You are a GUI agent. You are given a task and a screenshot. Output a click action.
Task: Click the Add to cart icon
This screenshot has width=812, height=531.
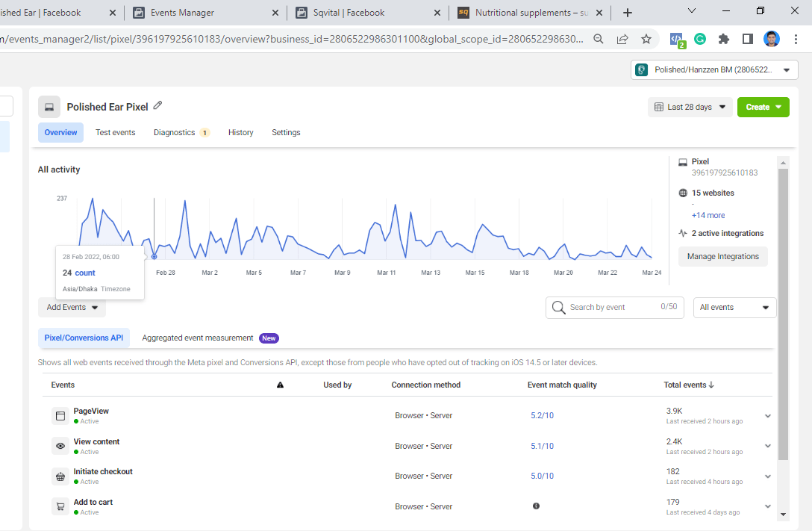click(x=60, y=506)
